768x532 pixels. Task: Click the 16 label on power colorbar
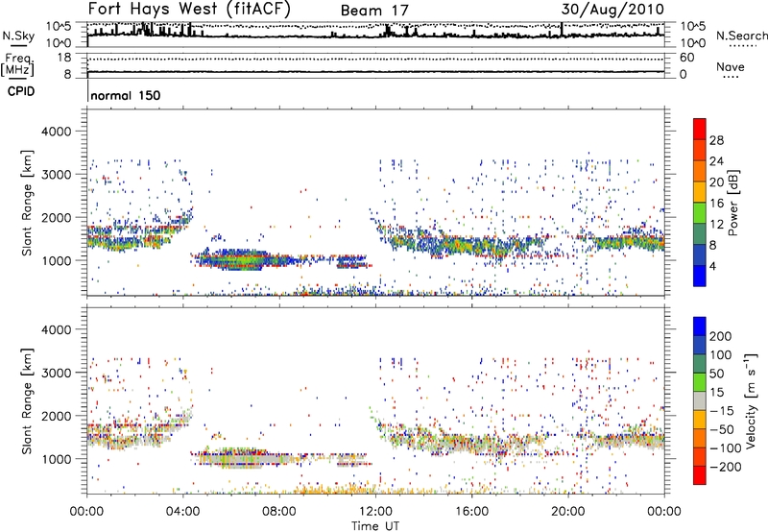(x=716, y=203)
